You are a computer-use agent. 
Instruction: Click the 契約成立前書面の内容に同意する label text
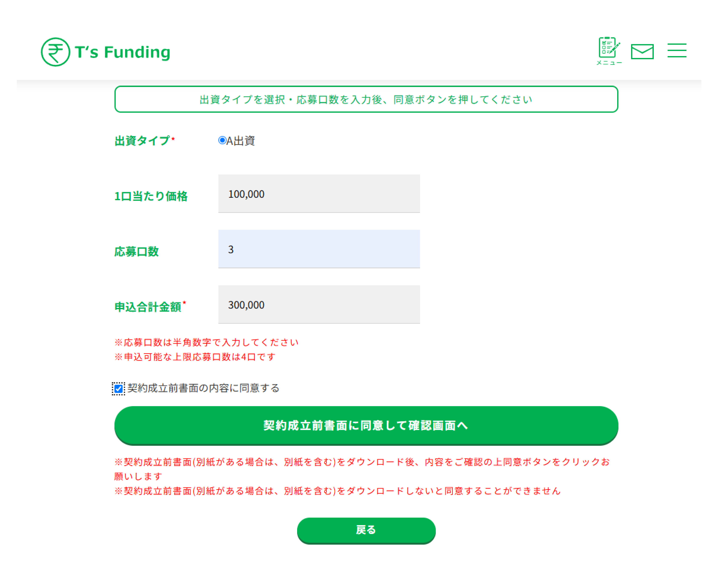coord(203,388)
